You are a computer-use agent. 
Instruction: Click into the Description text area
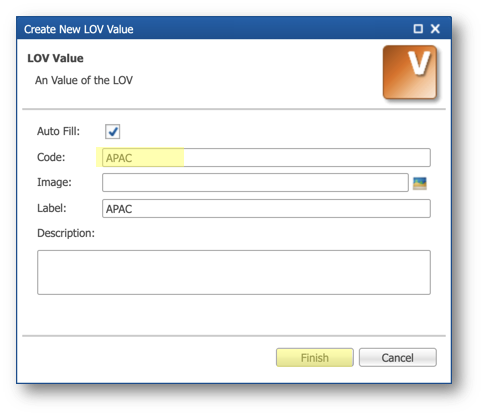coord(234,272)
